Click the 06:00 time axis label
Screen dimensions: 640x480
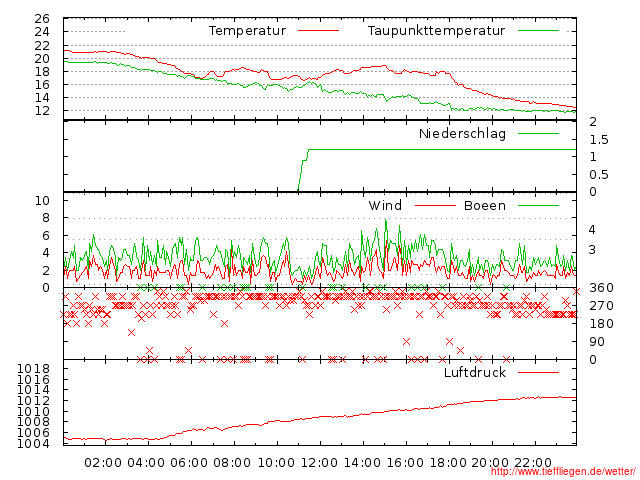(189, 463)
